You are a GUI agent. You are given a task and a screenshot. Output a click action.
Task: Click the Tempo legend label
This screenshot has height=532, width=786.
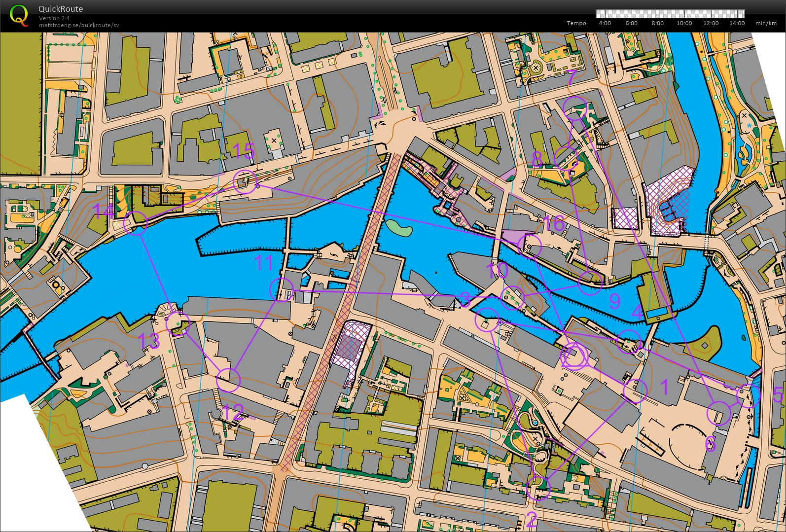576,23
